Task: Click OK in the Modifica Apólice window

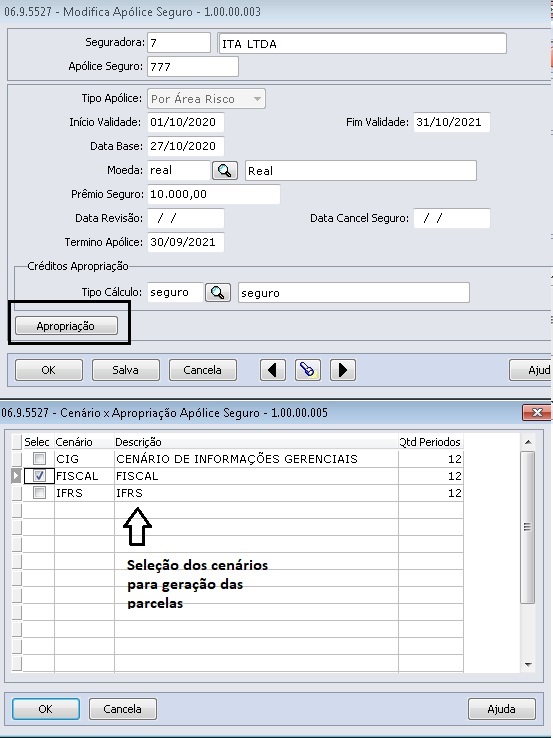Action: (x=48, y=370)
